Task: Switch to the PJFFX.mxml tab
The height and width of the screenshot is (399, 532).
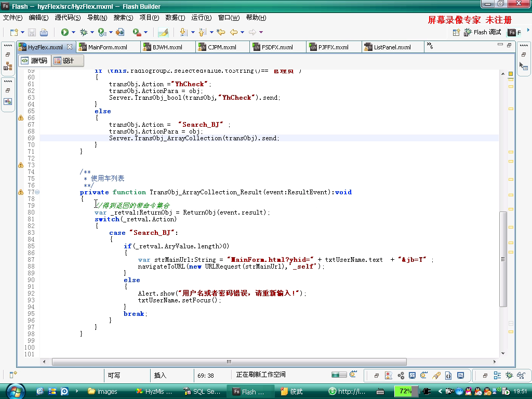Action: pyautogui.click(x=333, y=47)
